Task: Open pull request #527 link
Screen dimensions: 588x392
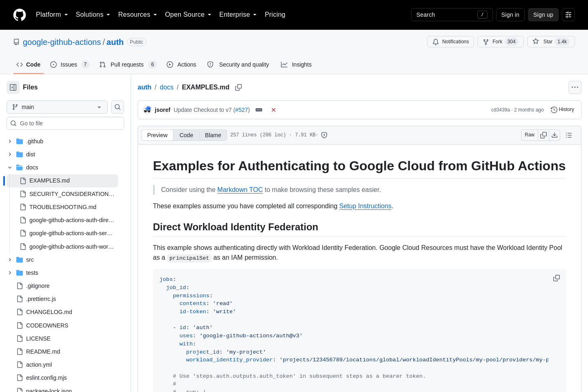Action: (x=242, y=110)
